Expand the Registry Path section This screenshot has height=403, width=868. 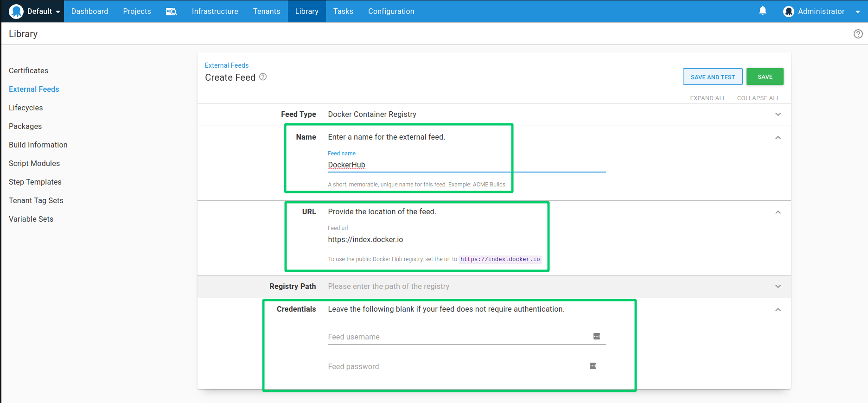(778, 287)
